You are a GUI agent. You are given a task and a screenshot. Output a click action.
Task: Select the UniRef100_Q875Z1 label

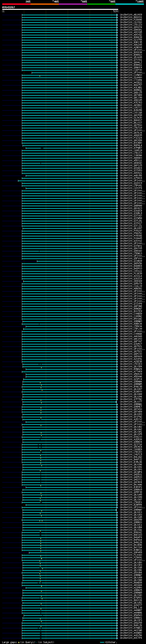(x=131, y=347)
